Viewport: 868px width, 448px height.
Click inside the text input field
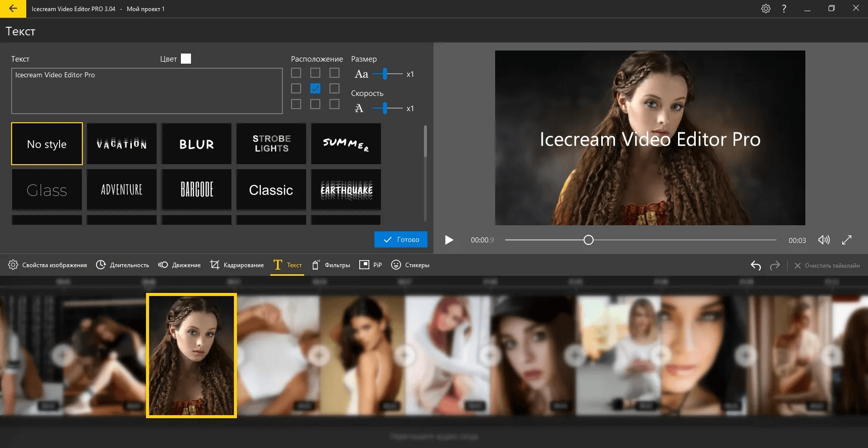coord(147,91)
